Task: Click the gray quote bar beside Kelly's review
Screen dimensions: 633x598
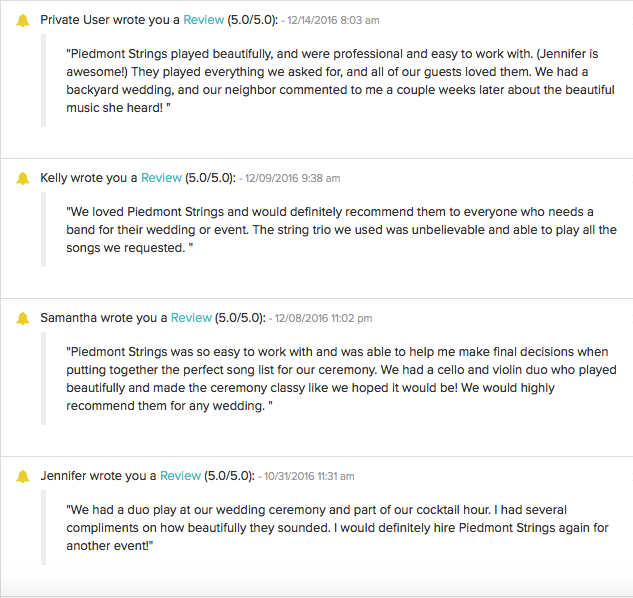Action: pos(43,230)
